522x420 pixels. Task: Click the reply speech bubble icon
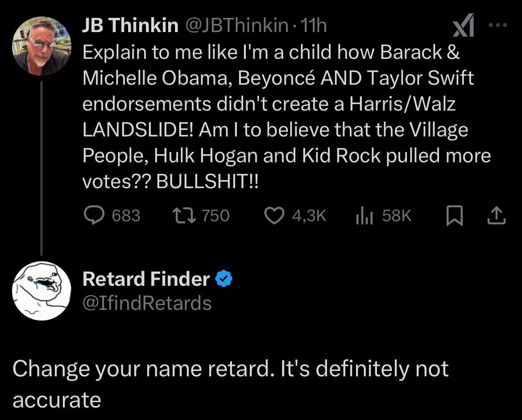coord(94,216)
